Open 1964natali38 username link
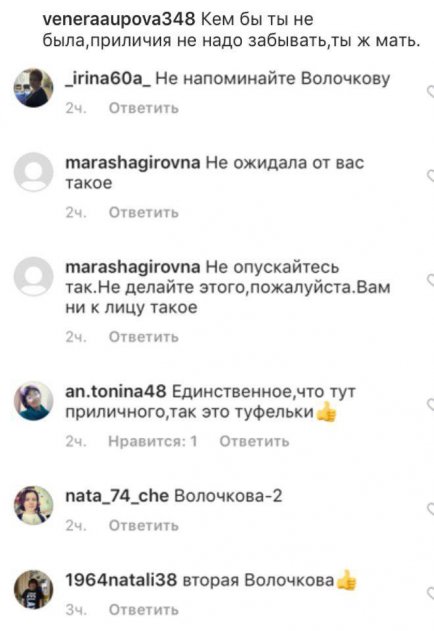434x631 pixels. pyautogui.click(x=121, y=580)
